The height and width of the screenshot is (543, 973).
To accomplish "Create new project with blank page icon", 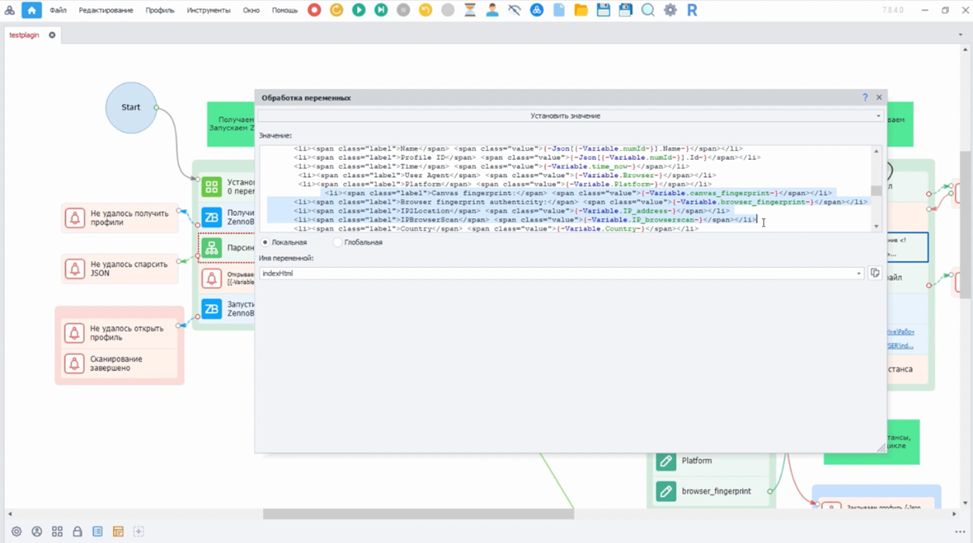I will click(559, 10).
